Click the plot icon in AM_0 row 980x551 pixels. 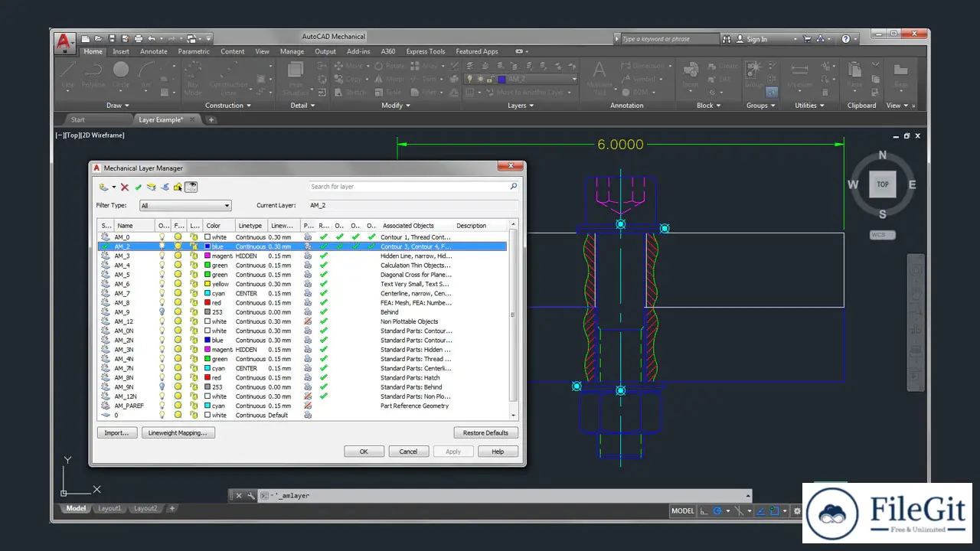308,237
